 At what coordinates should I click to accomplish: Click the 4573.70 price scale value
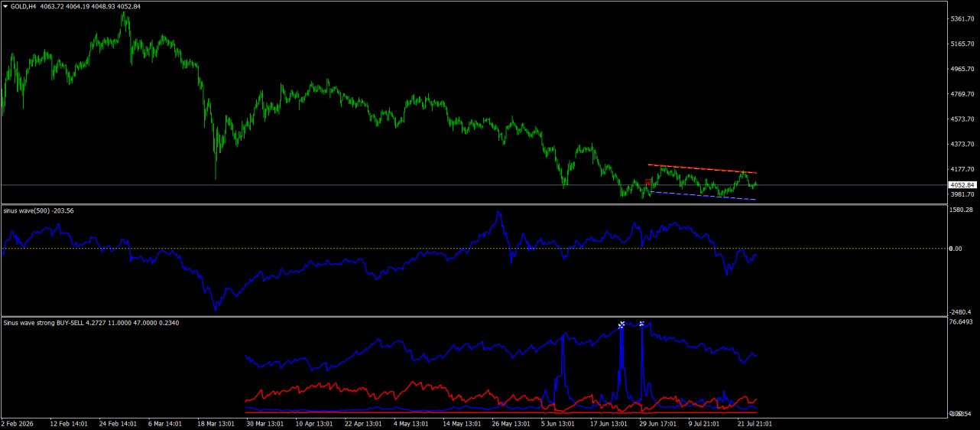[962, 119]
